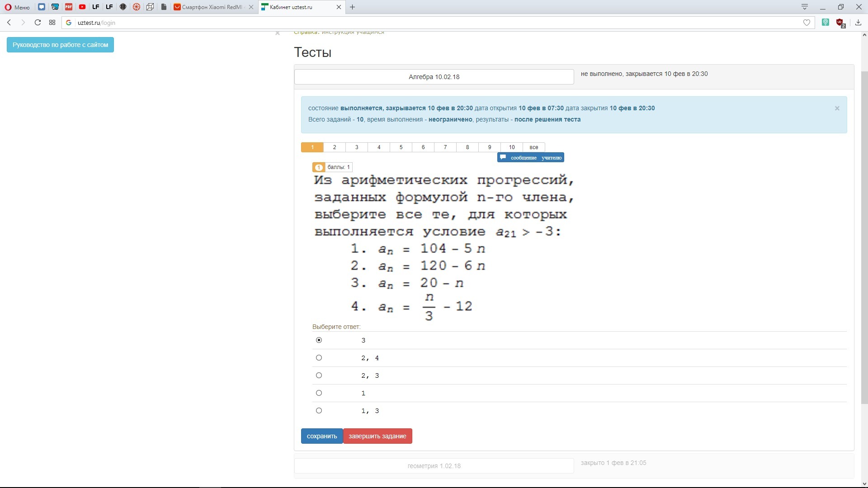
Task: Click the PDF pinned tab icon
Action: [69, 7]
